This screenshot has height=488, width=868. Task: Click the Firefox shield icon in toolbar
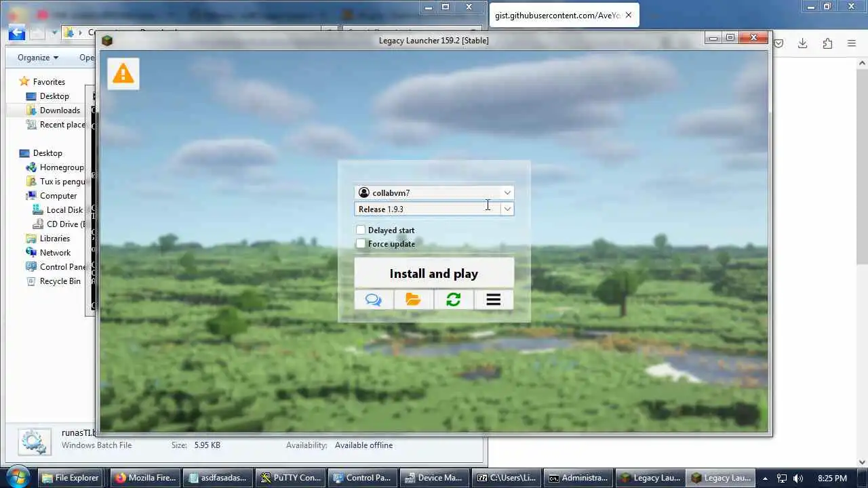click(x=778, y=43)
